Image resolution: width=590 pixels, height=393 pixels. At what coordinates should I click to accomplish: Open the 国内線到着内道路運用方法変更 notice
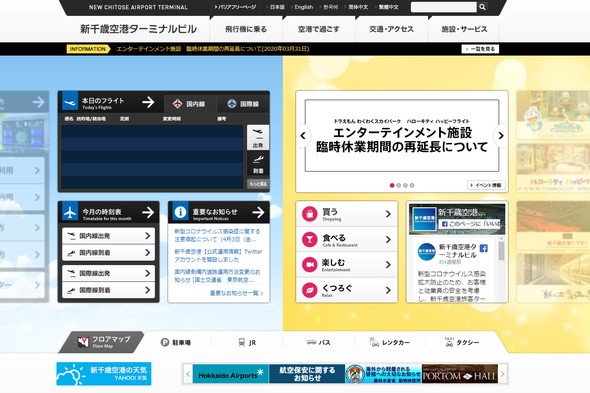(217, 276)
